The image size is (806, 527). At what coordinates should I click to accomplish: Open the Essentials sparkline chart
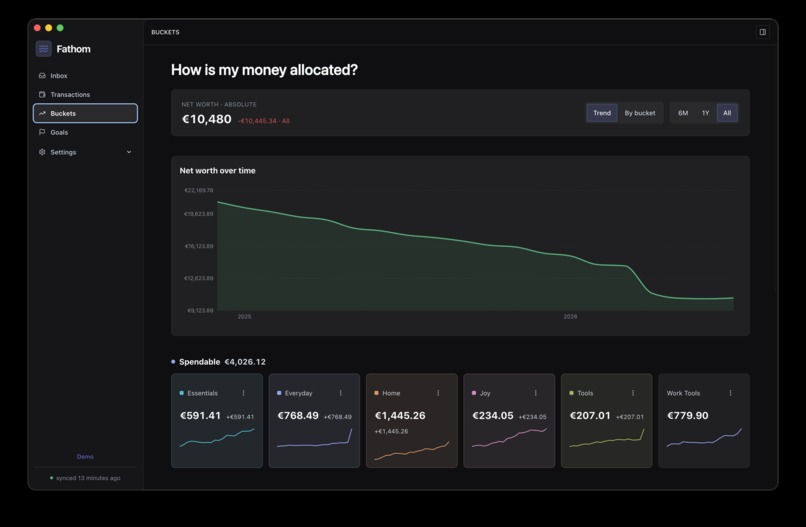pyautogui.click(x=217, y=438)
